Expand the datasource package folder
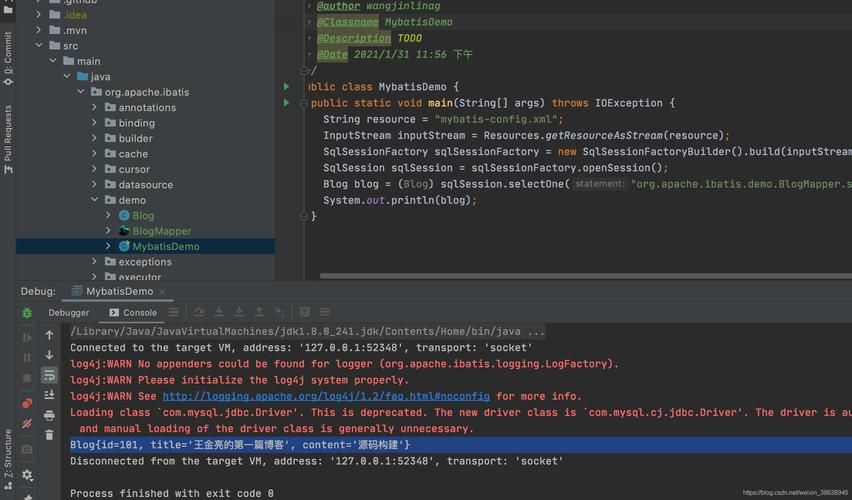The width and height of the screenshot is (852, 500). (x=95, y=184)
